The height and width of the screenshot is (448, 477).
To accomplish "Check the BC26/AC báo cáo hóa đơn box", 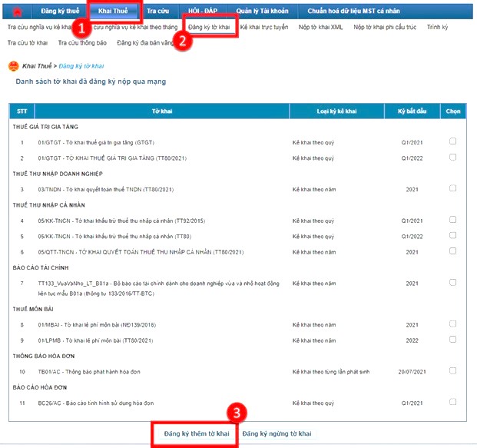I will 452,402.
